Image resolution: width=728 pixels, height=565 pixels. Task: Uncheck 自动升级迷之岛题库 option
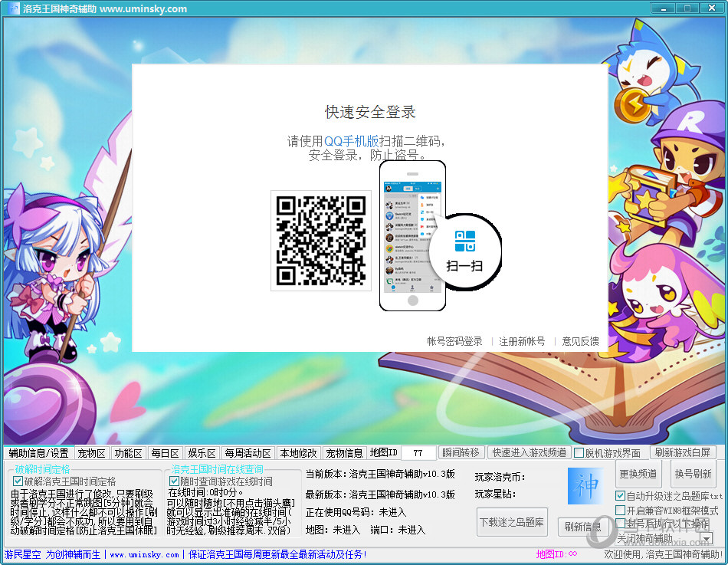coord(621,496)
